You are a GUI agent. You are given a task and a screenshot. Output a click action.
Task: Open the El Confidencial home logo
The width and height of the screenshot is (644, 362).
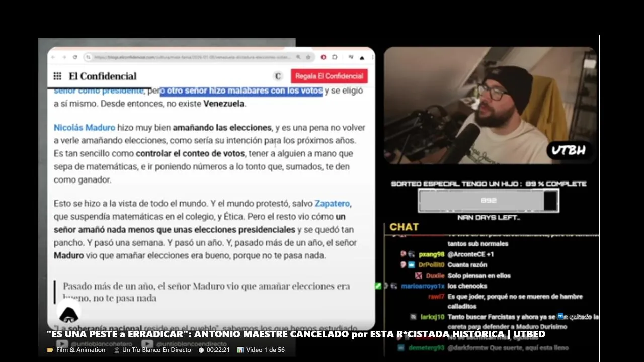(x=103, y=76)
